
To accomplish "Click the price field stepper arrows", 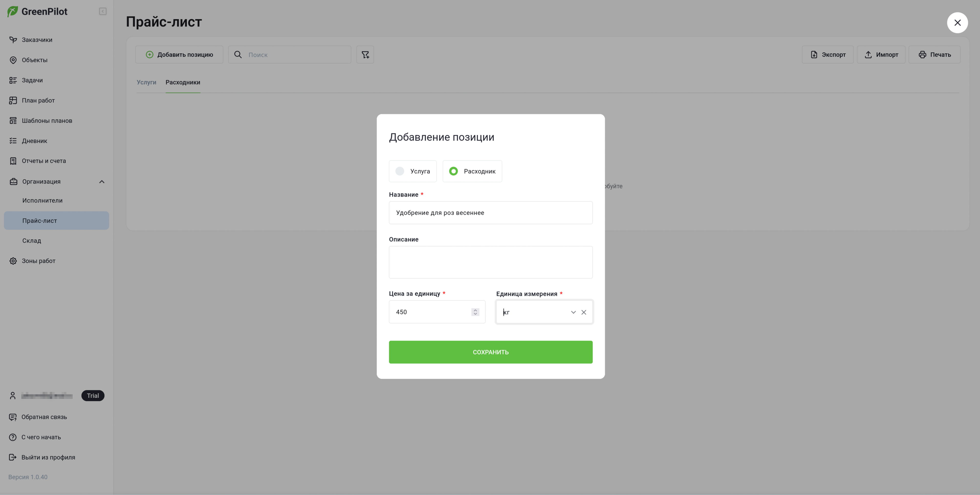I will tap(475, 312).
